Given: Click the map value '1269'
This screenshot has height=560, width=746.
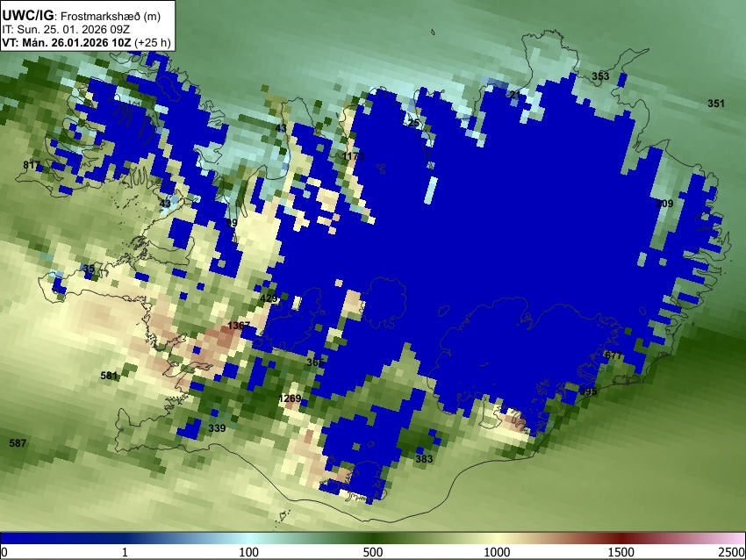Looking at the screenshot, I should (x=290, y=398).
